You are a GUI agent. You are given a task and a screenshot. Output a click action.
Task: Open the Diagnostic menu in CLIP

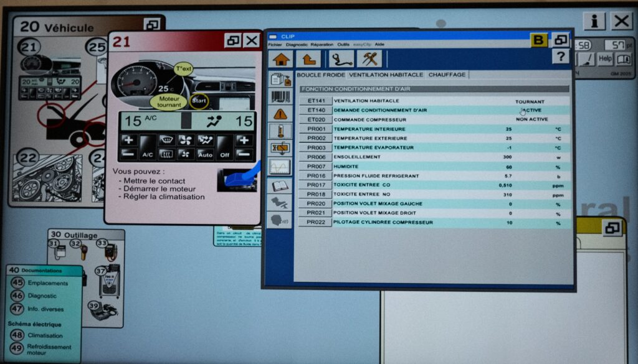coord(297,44)
